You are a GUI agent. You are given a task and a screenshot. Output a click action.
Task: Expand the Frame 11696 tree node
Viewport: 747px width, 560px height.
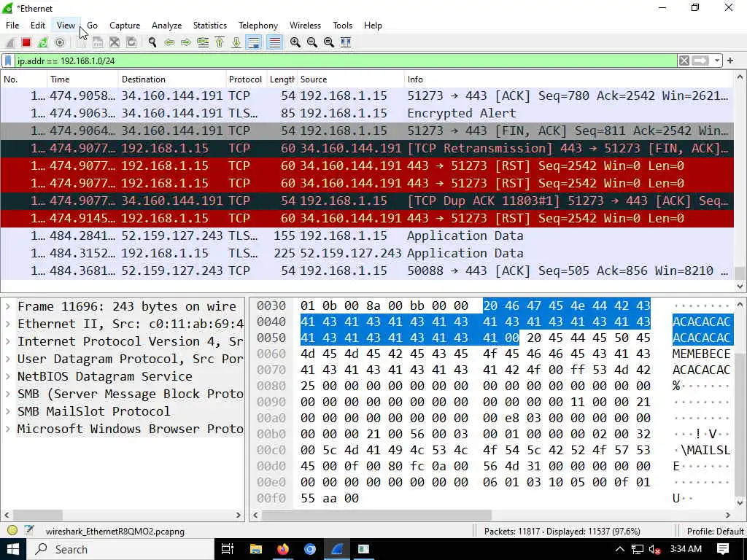8,307
